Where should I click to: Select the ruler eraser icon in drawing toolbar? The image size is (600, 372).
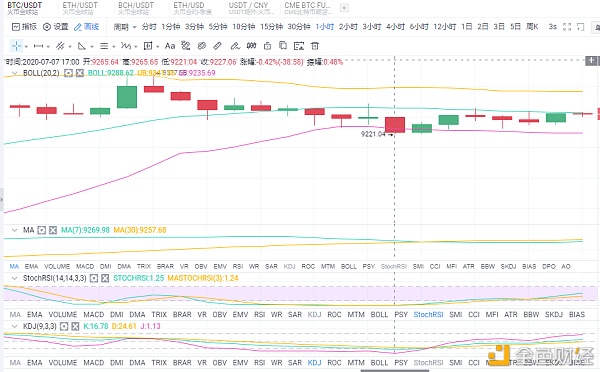coord(217,46)
